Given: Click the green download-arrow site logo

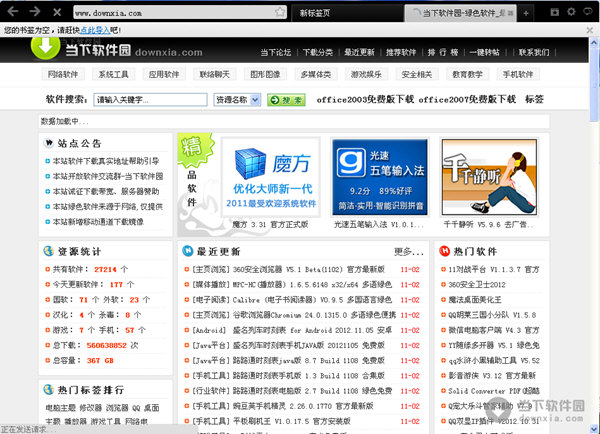Looking at the screenshot, I should [x=46, y=47].
